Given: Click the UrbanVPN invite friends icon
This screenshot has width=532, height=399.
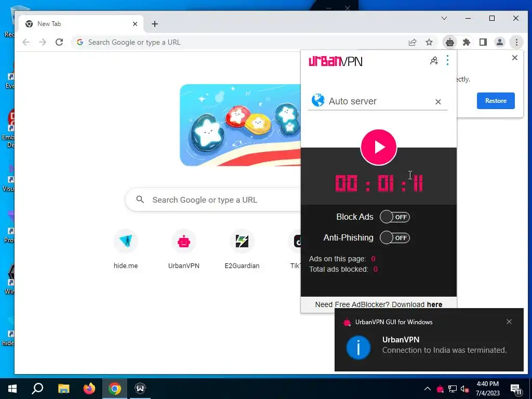Looking at the screenshot, I should coord(434,61).
